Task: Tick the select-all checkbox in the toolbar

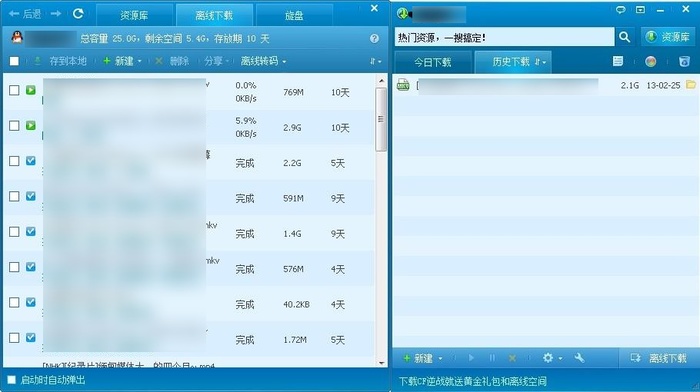Action: (14, 61)
